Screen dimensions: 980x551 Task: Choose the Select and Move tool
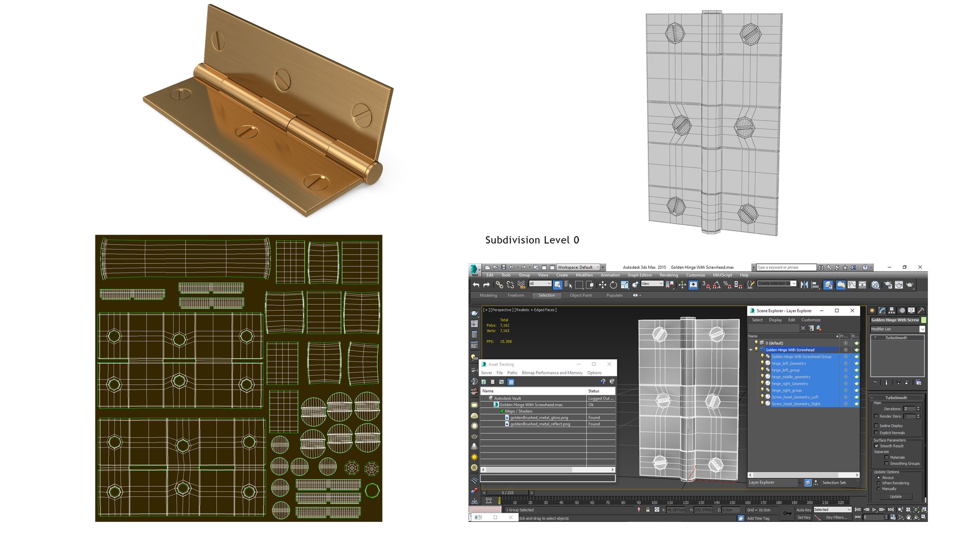tap(602, 285)
